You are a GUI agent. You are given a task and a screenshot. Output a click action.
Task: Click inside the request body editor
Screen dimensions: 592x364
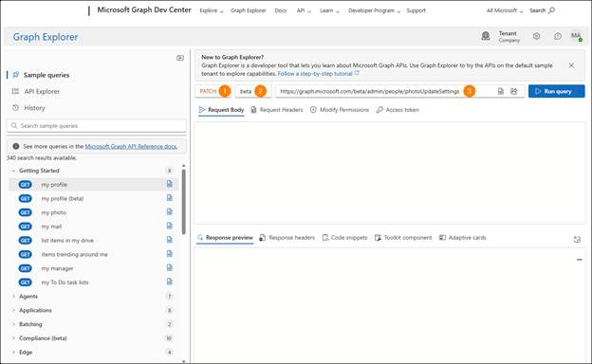click(390, 173)
